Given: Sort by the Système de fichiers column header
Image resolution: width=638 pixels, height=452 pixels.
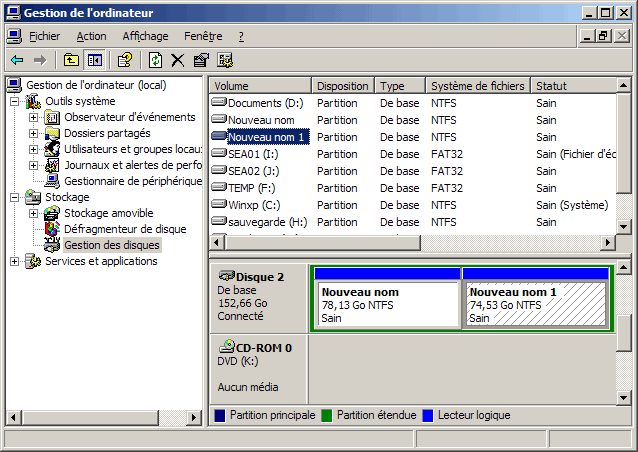Looking at the screenshot, I should coord(477,86).
